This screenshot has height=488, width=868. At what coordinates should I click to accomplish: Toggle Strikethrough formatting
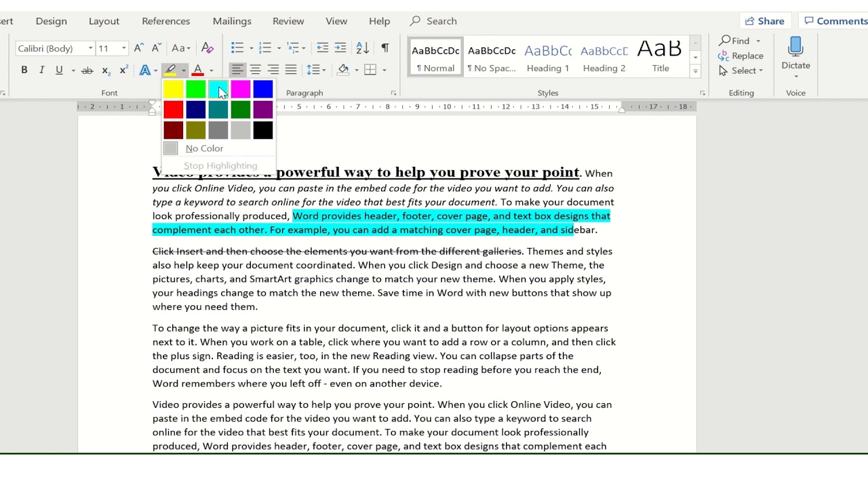coord(87,70)
